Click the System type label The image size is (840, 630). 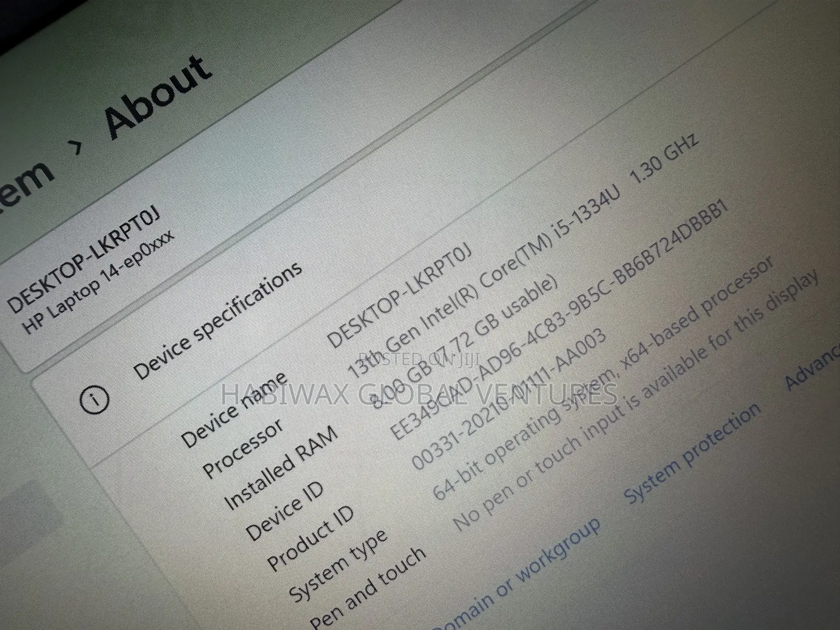click(x=339, y=565)
